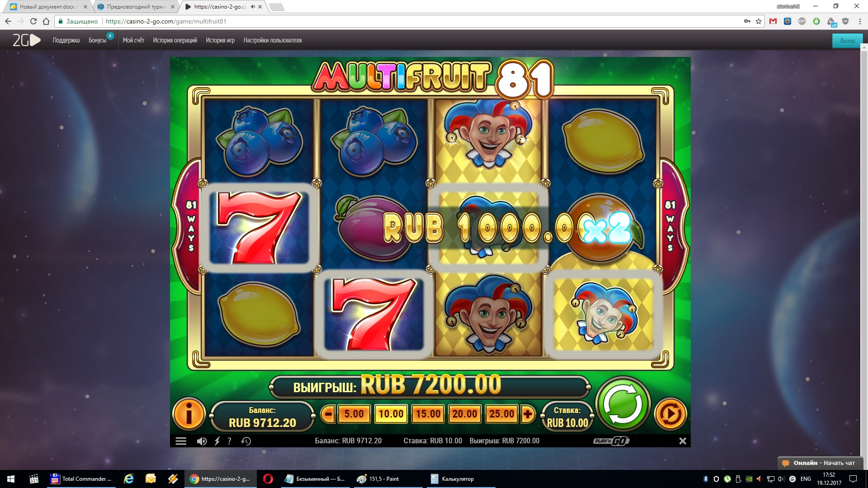Open game help question mark
The height and width of the screenshot is (488, 868).
230,441
